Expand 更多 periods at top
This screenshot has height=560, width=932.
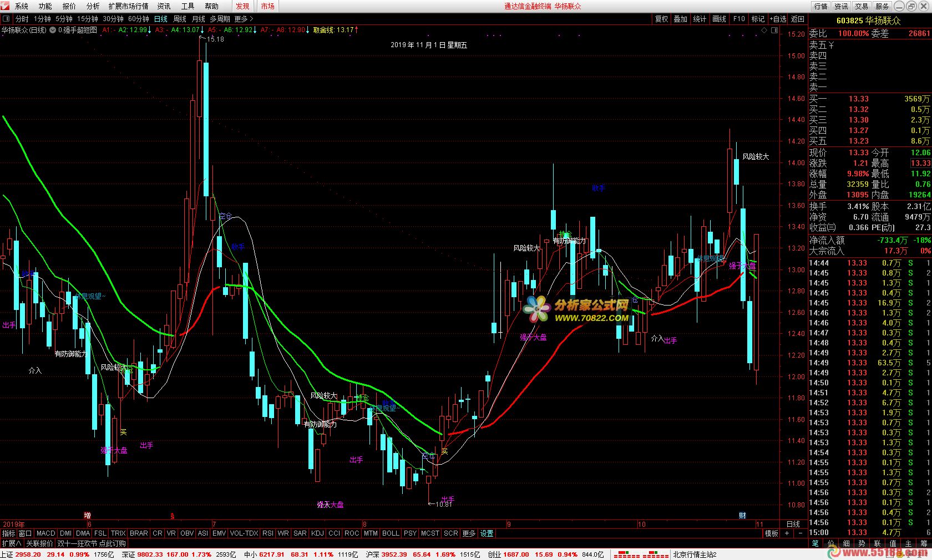point(244,19)
